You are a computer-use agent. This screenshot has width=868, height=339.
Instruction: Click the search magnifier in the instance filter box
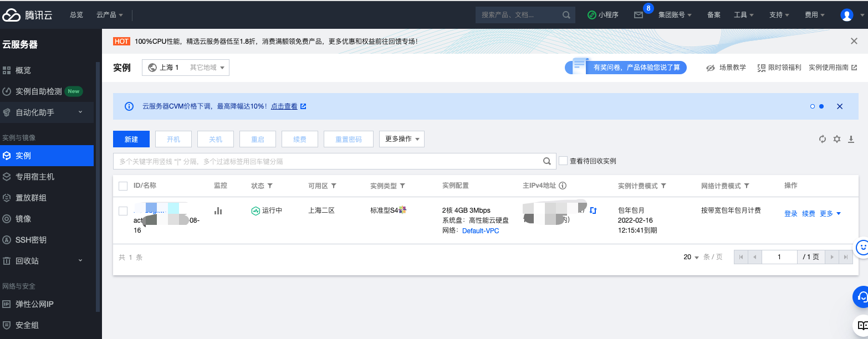pos(547,161)
